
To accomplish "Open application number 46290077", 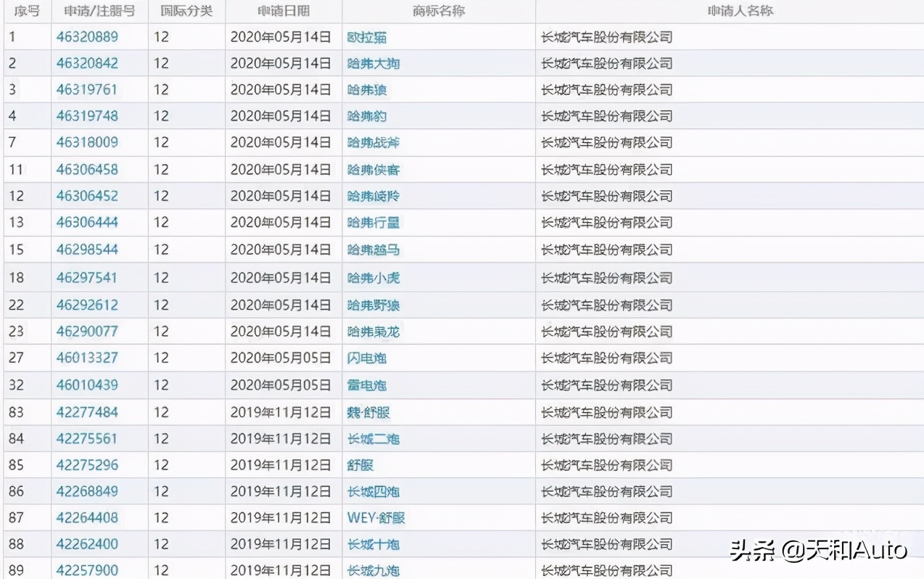I will coord(87,331).
